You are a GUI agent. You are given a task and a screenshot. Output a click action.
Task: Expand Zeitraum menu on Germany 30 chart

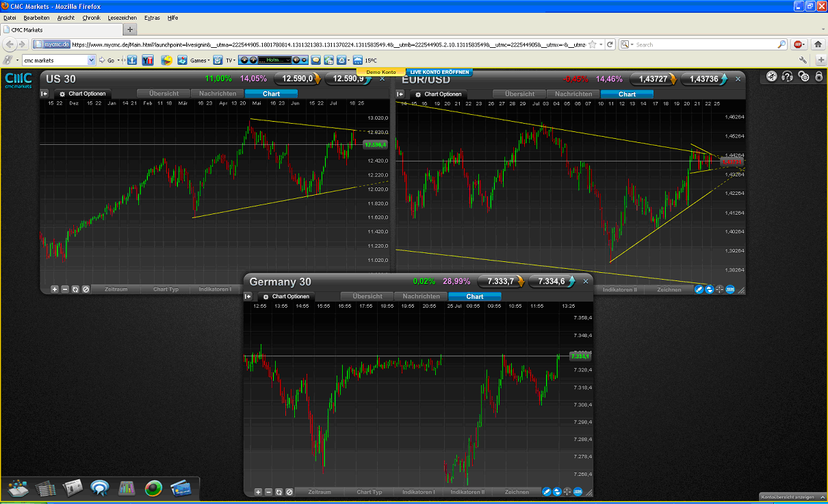[x=320, y=492]
